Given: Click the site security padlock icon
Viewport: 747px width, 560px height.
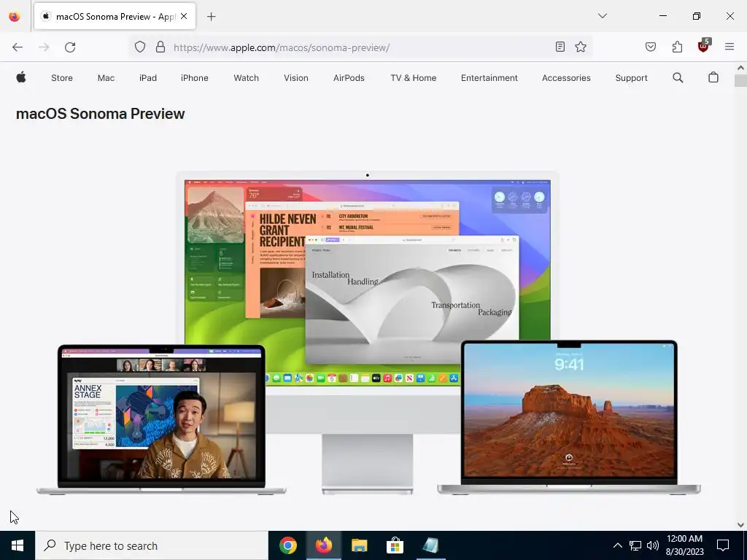Looking at the screenshot, I should click(x=160, y=47).
